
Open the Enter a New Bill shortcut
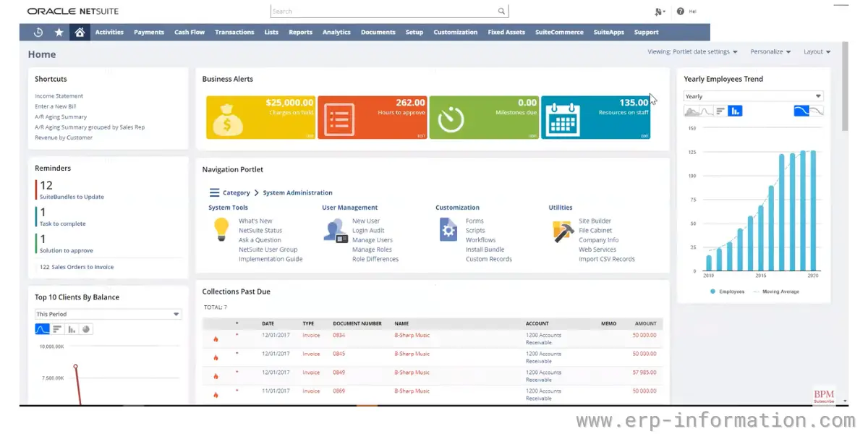(56, 106)
